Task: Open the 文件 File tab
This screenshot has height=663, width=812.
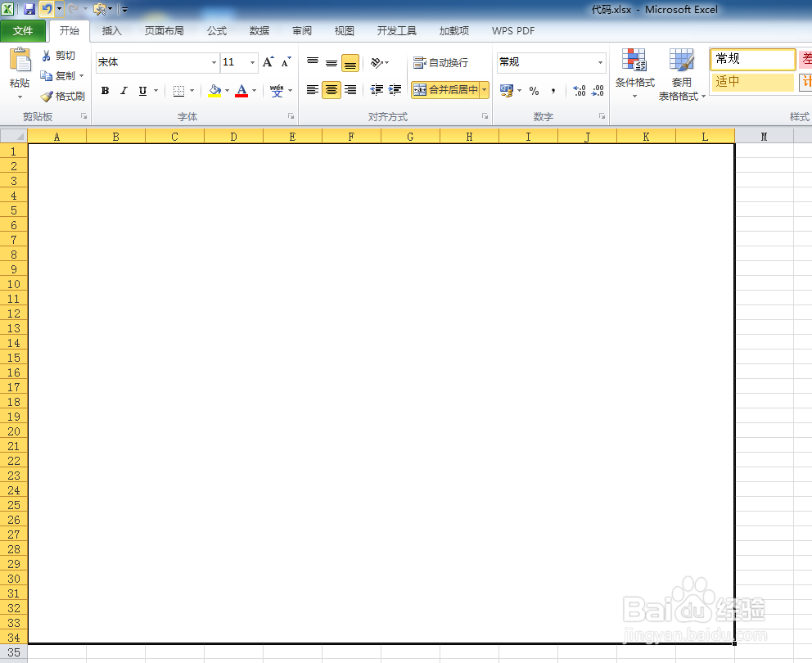Action: [x=23, y=30]
